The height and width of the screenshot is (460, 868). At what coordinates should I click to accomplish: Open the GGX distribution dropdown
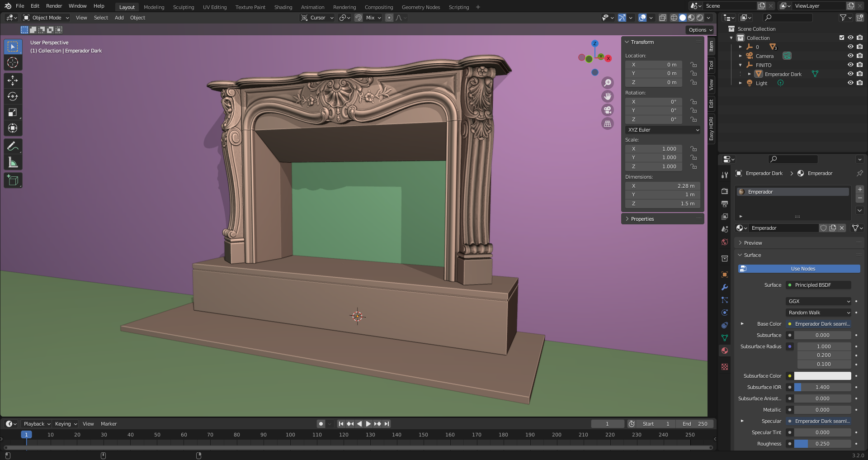point(819,301)
